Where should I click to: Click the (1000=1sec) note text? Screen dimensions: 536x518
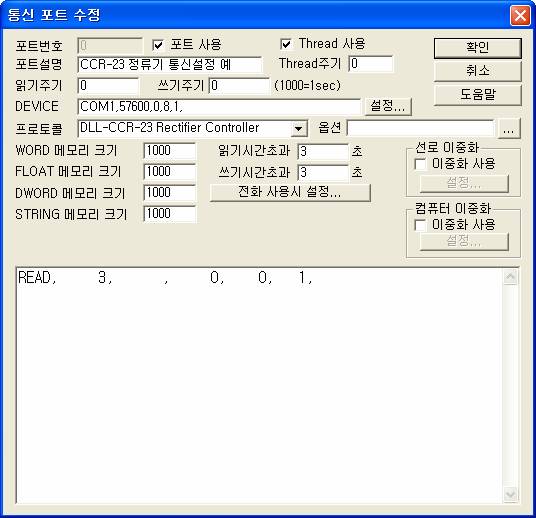(307, 85)
